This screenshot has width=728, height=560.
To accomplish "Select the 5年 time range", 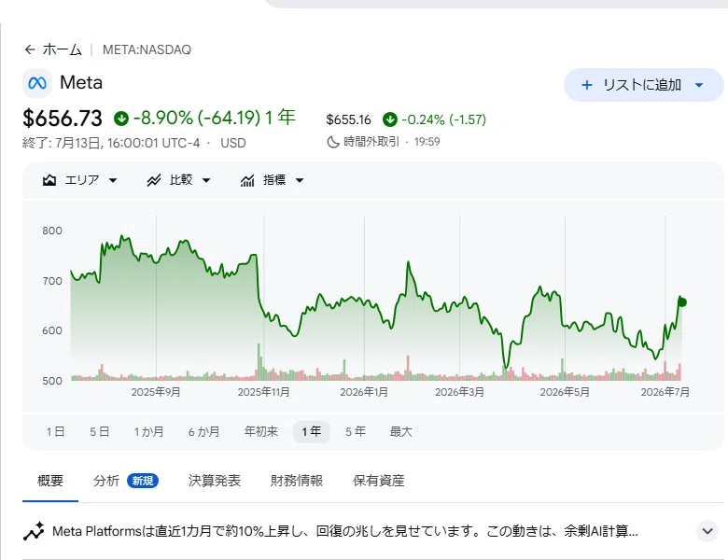I will pos(356,432).
